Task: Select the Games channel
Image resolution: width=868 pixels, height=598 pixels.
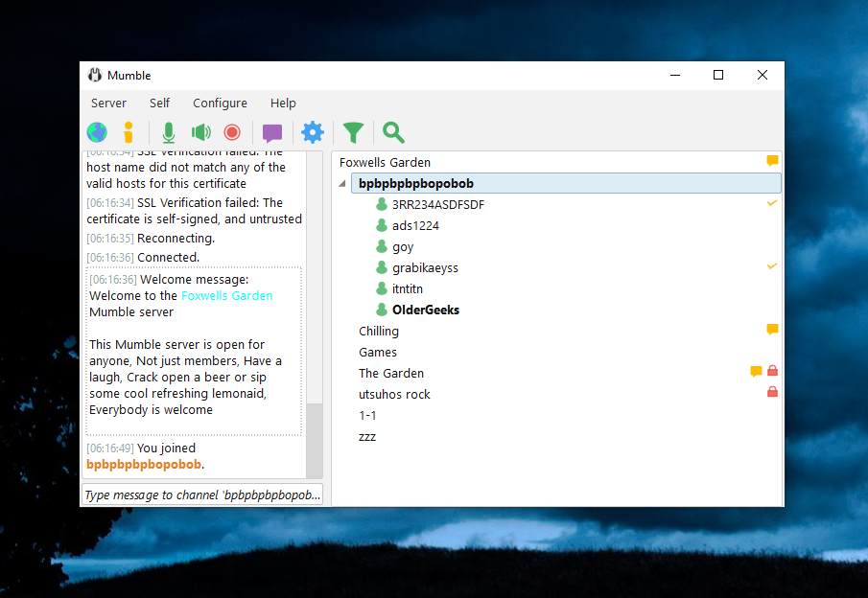Action: 378,352
